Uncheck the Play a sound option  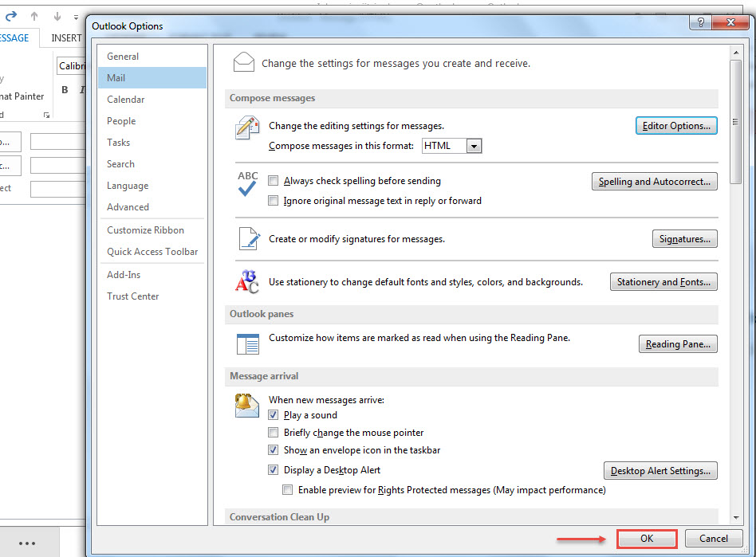coord(274,415)
